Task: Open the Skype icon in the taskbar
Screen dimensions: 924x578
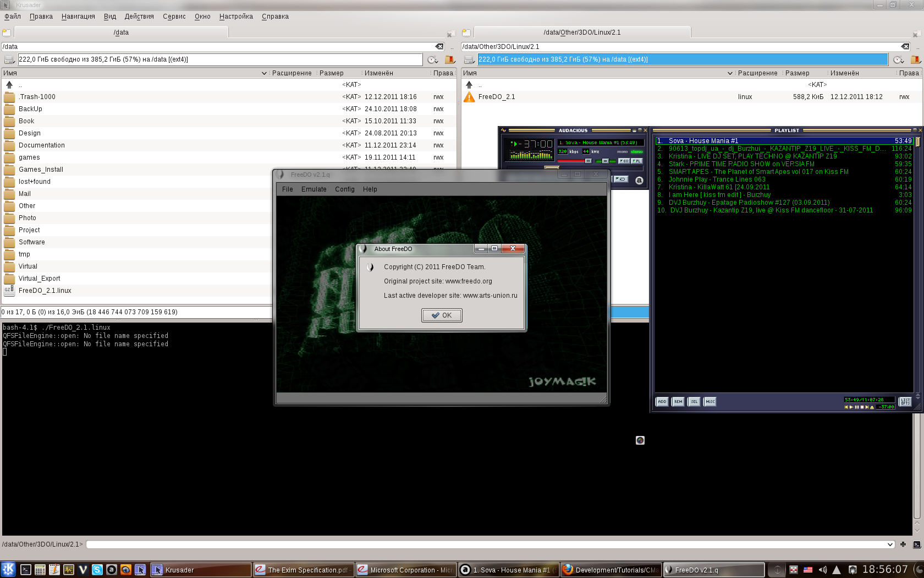Action: point(97,570)
